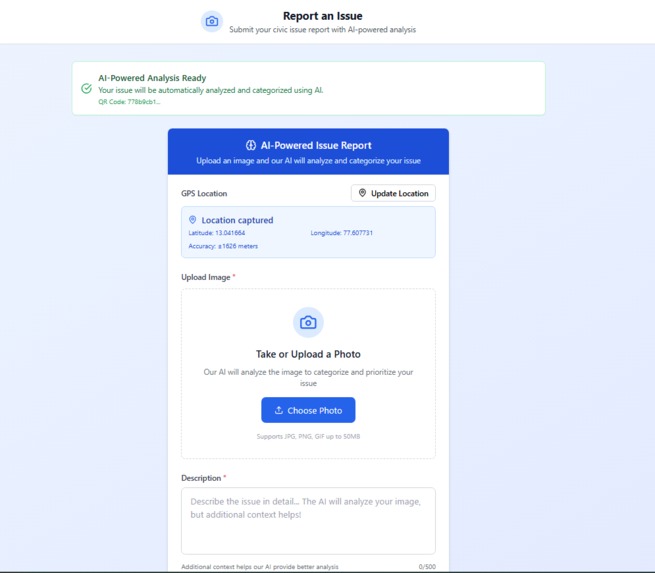Click the green checkmark icon in analysis banner

[86, 89]
